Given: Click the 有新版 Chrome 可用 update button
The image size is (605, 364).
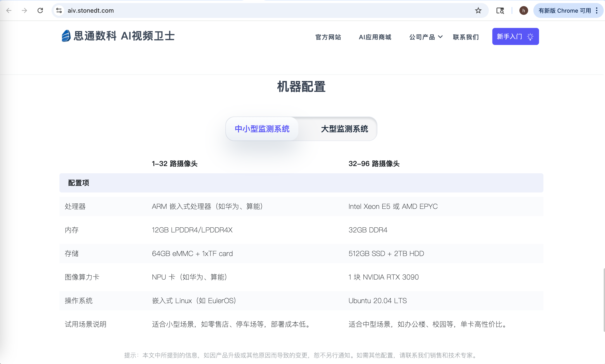Looking at the screenshot, I should point(565,10).
